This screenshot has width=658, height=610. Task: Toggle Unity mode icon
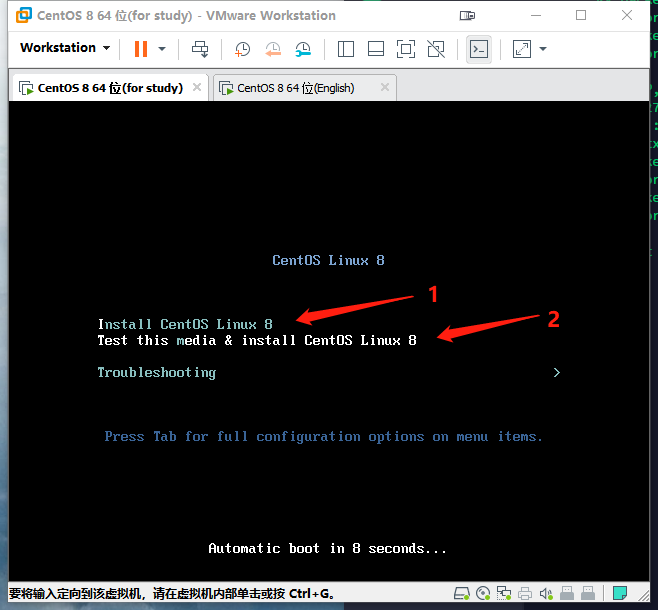click(436, 49)
